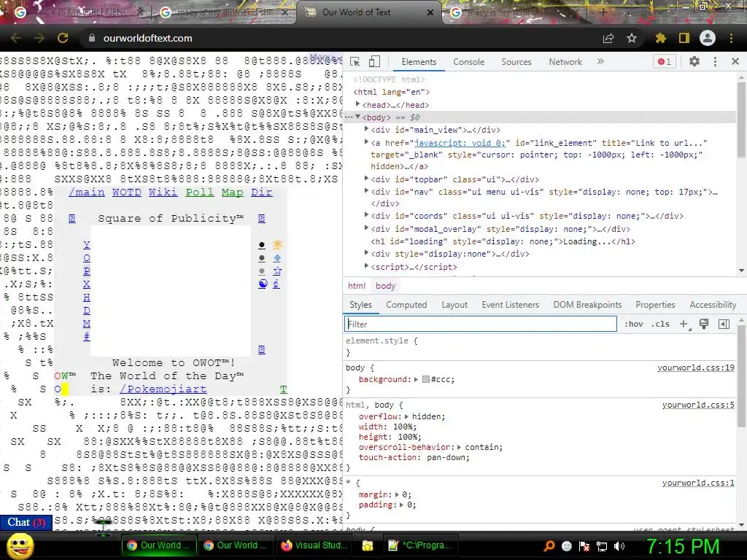Bookmark this page star icon
The height and width of the screenshot is (560, 747).
pos(632,38)
